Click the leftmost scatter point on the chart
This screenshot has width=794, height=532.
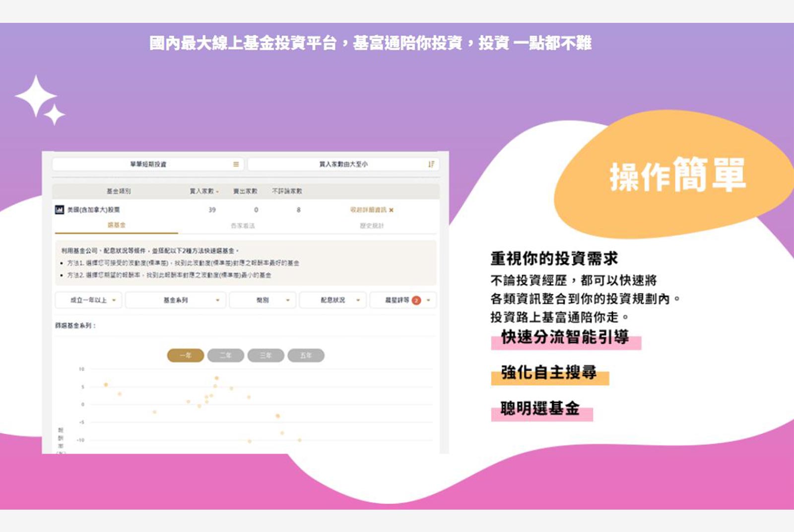click(106, 385)
